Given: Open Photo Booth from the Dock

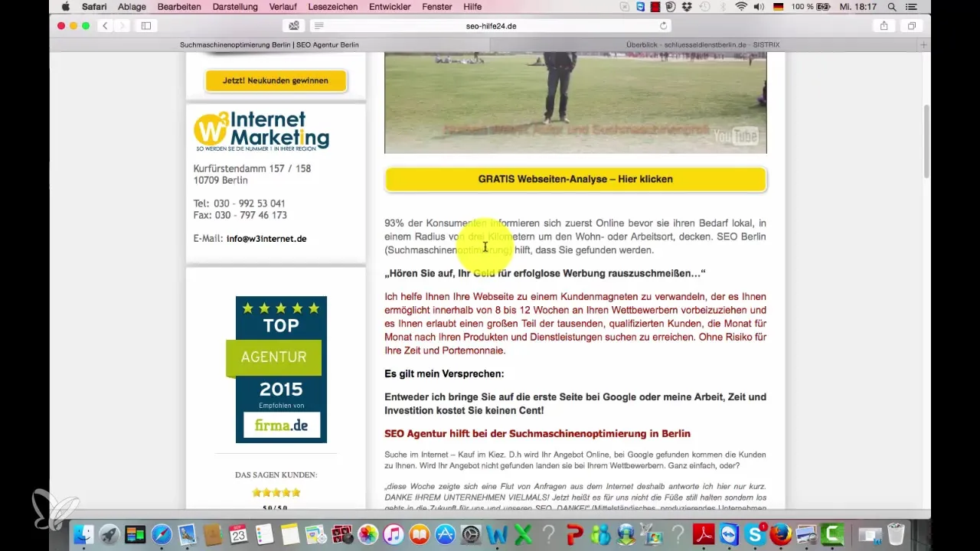Looking at the screenshot, I should coord(342,534).
